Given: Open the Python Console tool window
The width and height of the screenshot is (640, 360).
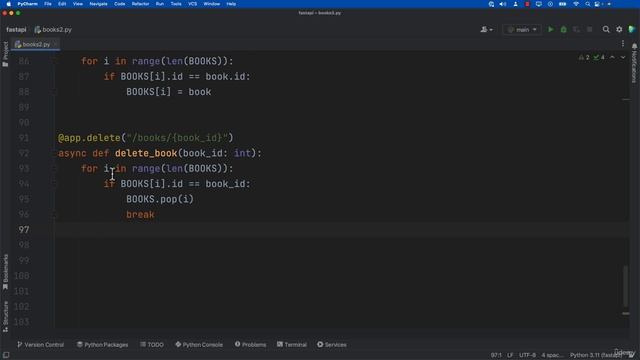Looking at the screenshot, I should (199, 344).
